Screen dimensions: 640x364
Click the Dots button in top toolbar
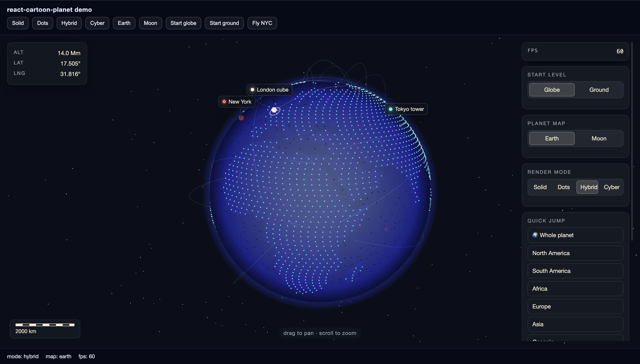coord(42,23)
